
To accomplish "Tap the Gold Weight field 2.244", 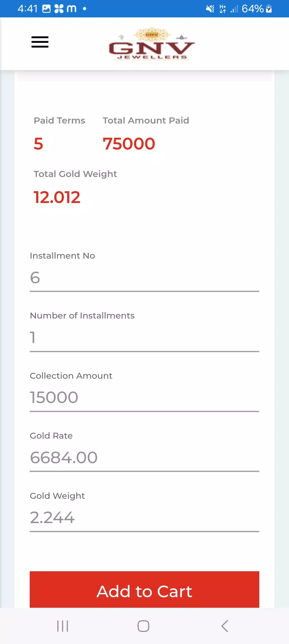I will (144, 518).
